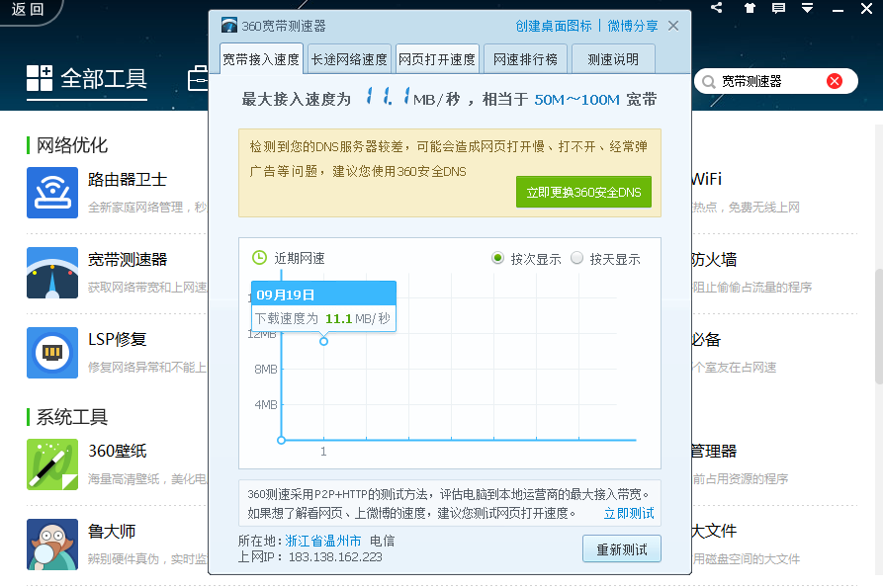The width and height of the screenshot is (883, 588).
Task: Open the 路由器卫士 router guard icon
Action: [51, 193]
